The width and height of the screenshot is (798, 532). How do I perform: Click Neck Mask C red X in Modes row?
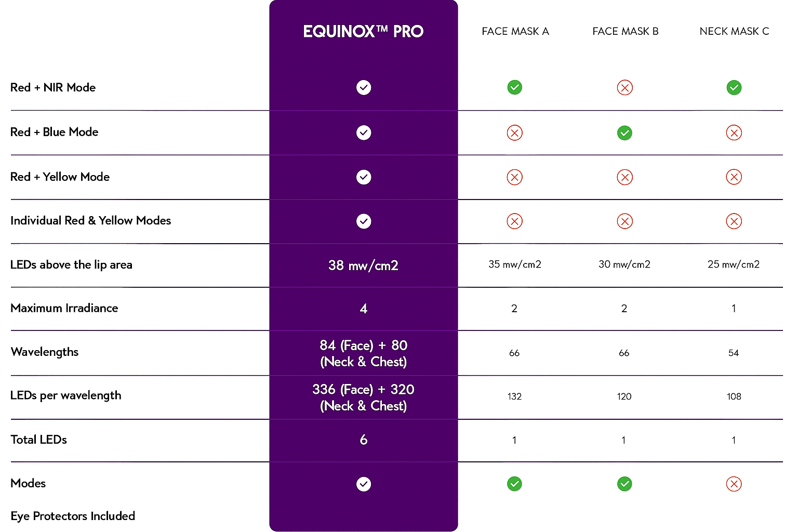(734, 484)
